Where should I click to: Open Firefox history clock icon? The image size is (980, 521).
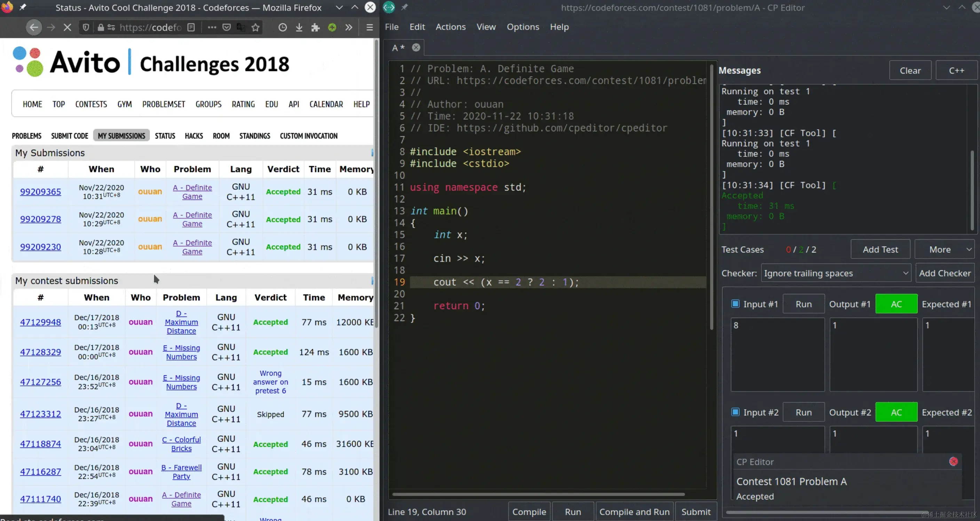click(x=282, y=27)
